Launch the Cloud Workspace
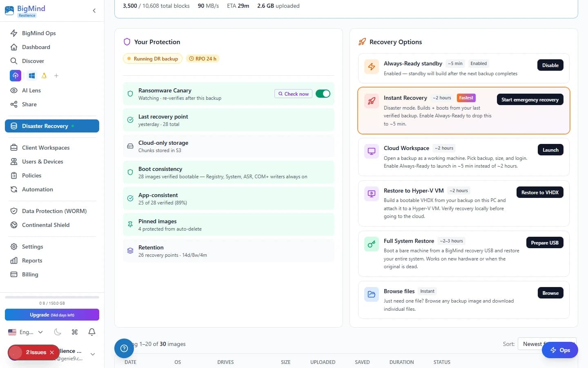Image resolution: width=588 pixels, height=368 pixels. click(x=550, y=150)
